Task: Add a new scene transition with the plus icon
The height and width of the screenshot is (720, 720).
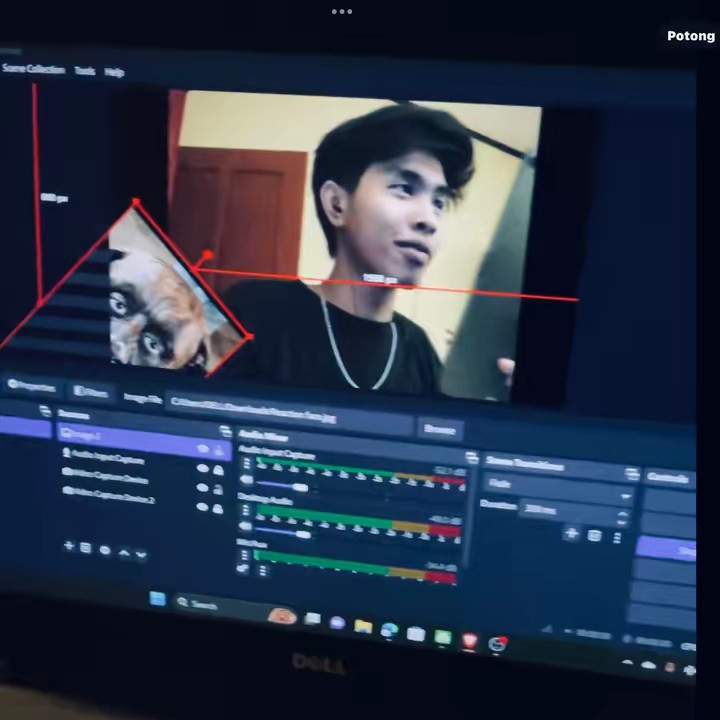Action: coord(571,534)
